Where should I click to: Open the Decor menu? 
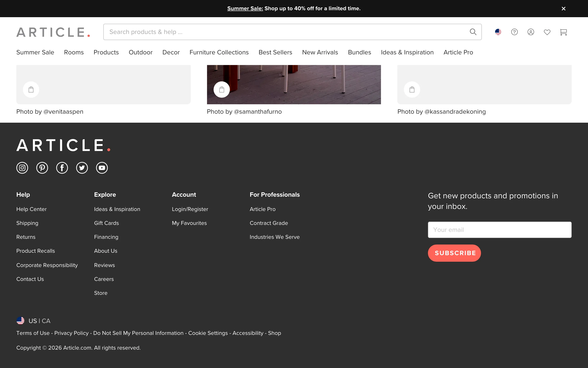click(171, 52)
